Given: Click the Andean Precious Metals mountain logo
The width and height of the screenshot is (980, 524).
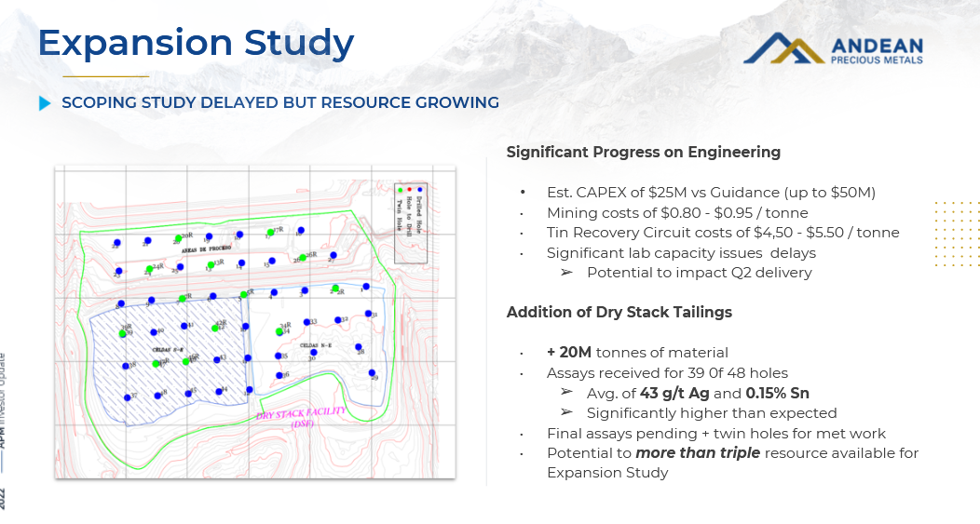Looking at the screenshot, I should coord(783,49).
